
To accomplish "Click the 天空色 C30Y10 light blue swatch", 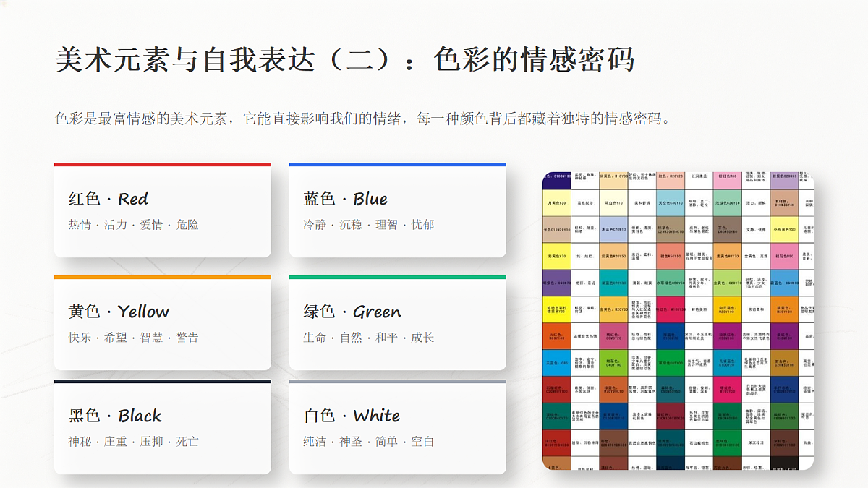I will click(x=670, y=203).
